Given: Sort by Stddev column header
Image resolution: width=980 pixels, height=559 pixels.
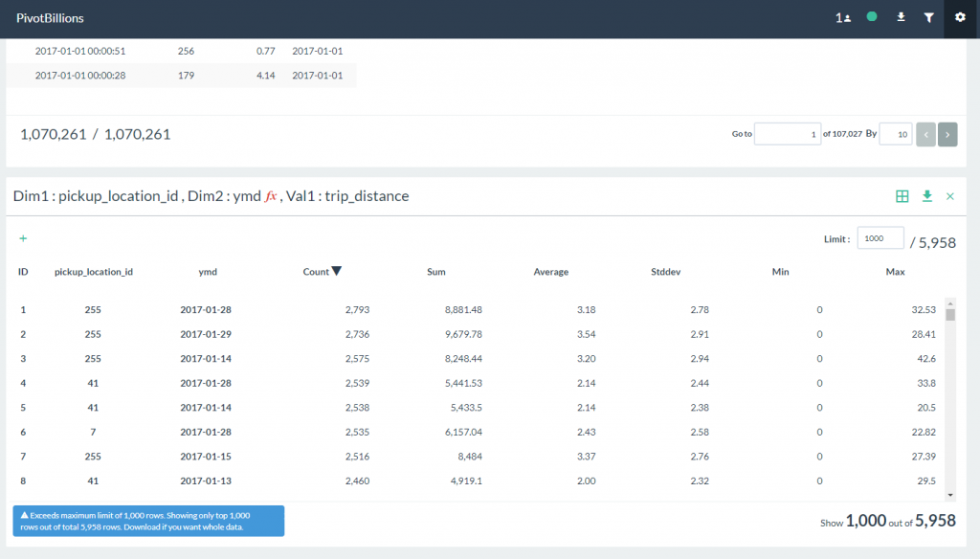Looking at the screenshot, I should [666, 272].
